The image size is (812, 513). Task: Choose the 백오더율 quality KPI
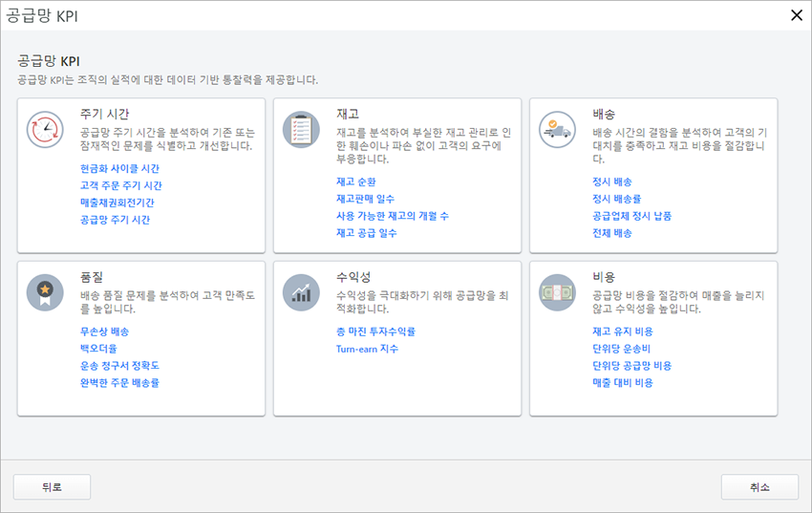pos(99,348)
